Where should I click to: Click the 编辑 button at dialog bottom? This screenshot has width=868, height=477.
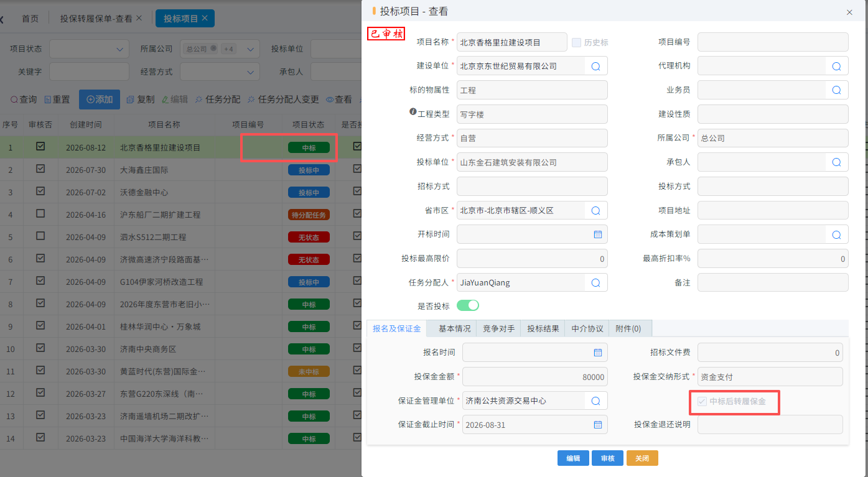pyautogui.click(x=573, y=458)
